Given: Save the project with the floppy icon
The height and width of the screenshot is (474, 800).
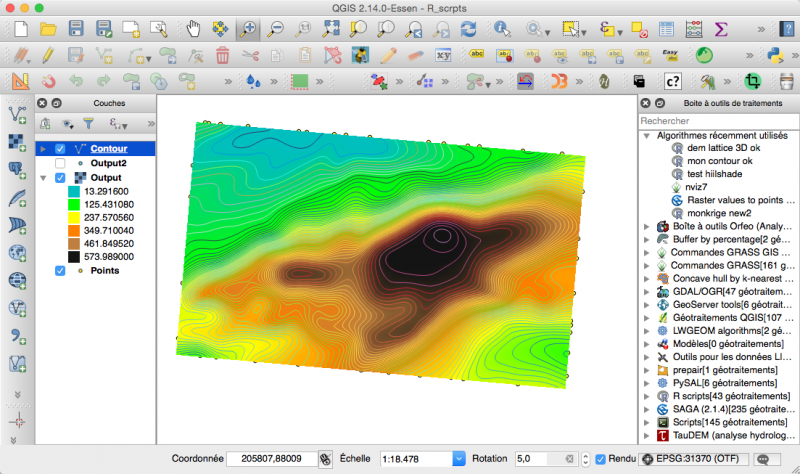Looking at the screenshot, I should (x=75, y=29).
